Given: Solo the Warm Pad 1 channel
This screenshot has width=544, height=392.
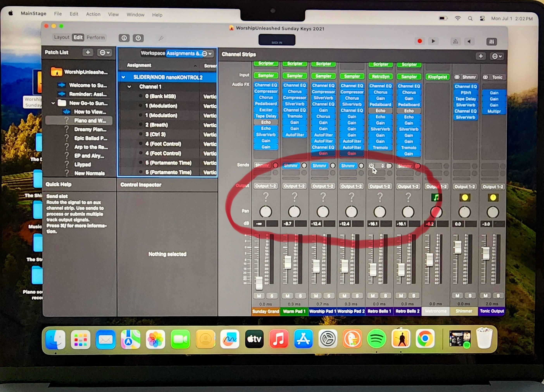Looking at the screenshot, I should point(300,296).
